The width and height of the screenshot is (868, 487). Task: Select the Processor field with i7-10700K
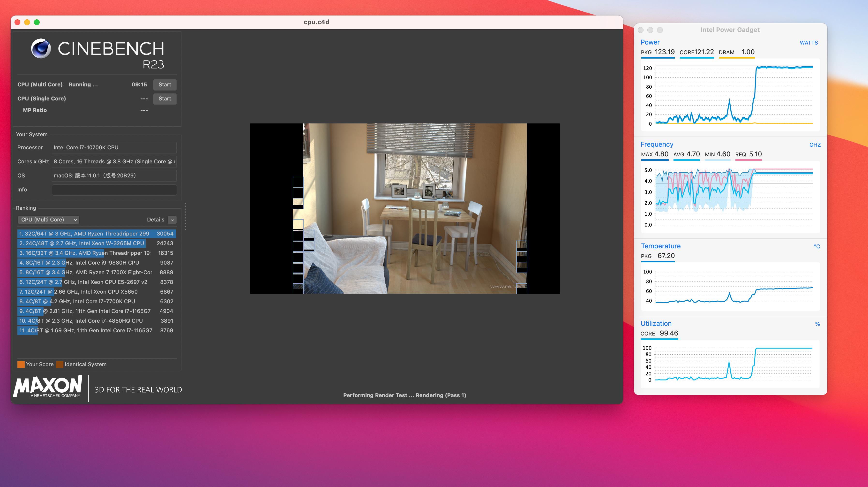(x=114, y=148)
